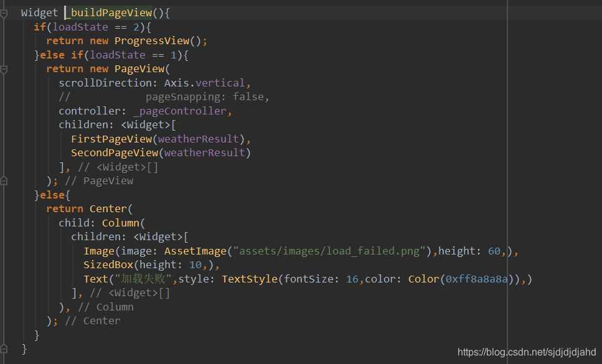Viewport: 602px width, 364px height.
Task: Click loadState in the 'loadState == 2' condition
Action: point(80,27)
